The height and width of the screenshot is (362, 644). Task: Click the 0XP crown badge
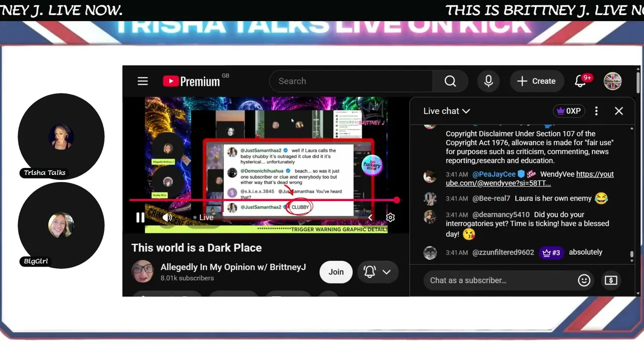(x=568, y=111)
